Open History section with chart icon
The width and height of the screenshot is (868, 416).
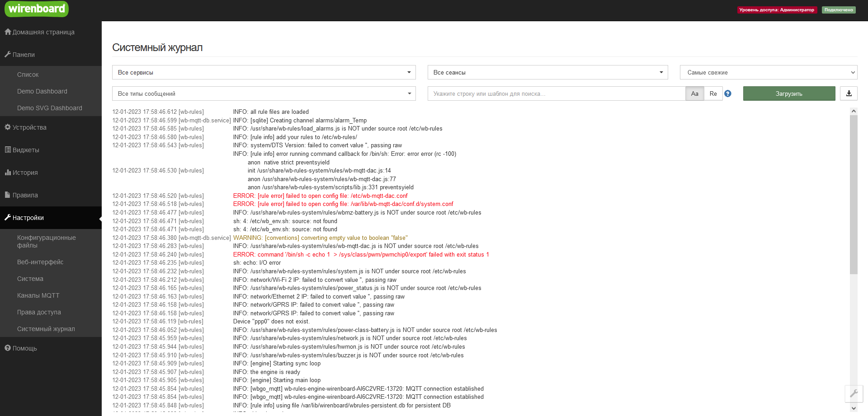tap(8, 173)
